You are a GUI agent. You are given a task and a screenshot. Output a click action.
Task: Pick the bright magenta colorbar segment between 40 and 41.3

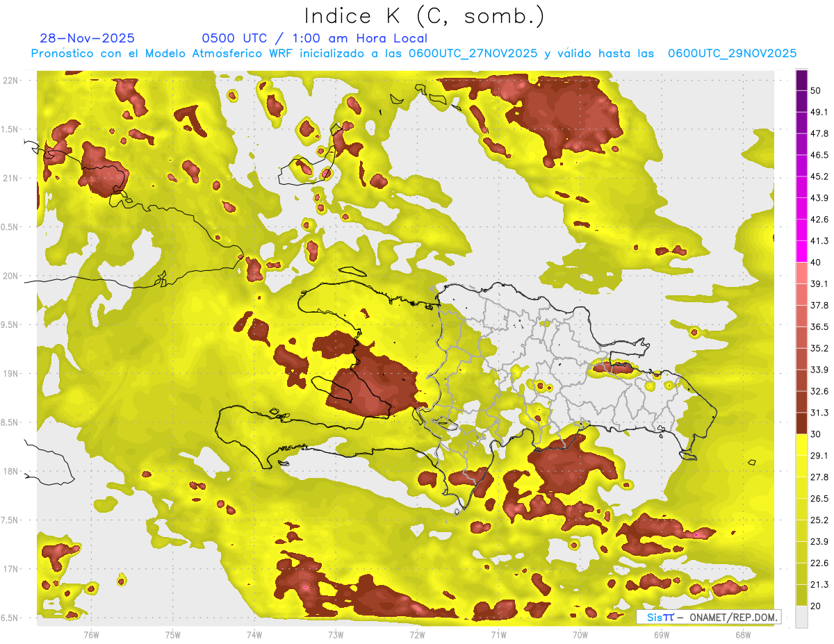[801, 251]
